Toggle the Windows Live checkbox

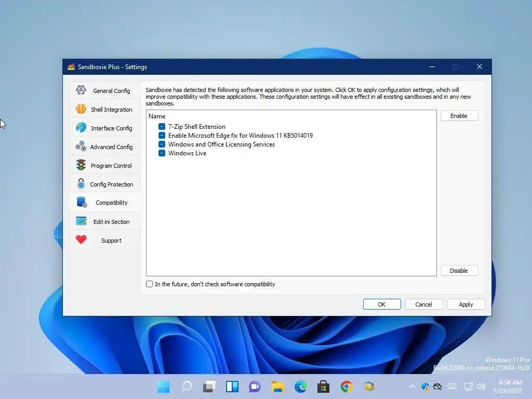[x=162, y=153]
